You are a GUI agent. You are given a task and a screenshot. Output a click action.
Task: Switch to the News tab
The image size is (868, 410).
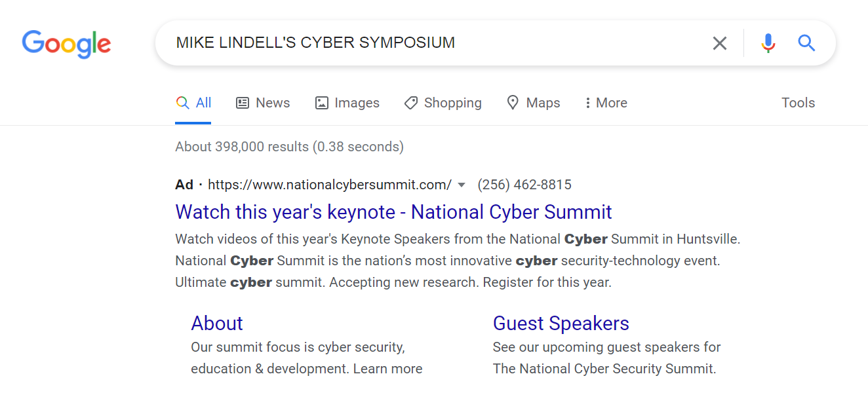(x=263, y=103)
